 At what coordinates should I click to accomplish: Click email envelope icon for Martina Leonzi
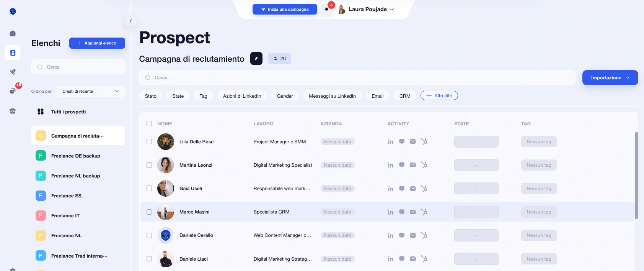click(412, 165)
